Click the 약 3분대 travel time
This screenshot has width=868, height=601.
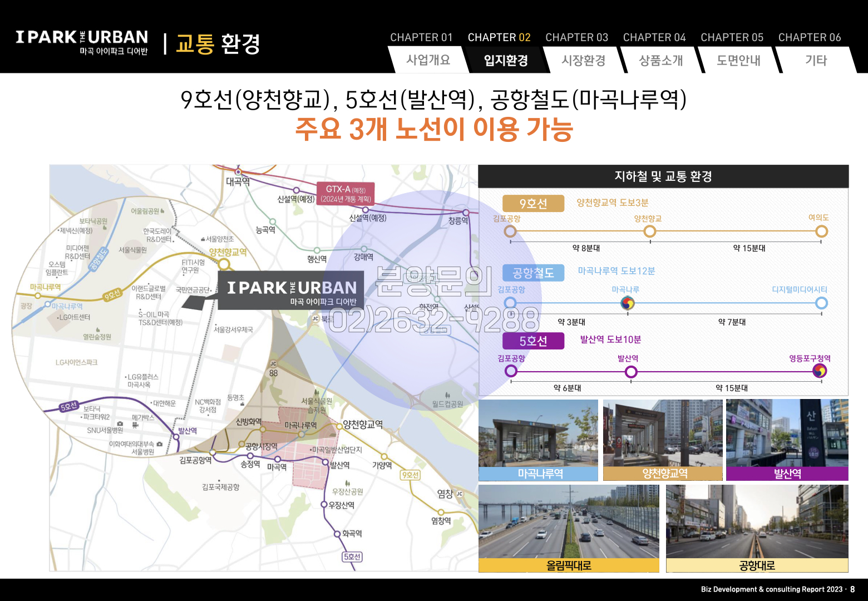click(571, 322)
